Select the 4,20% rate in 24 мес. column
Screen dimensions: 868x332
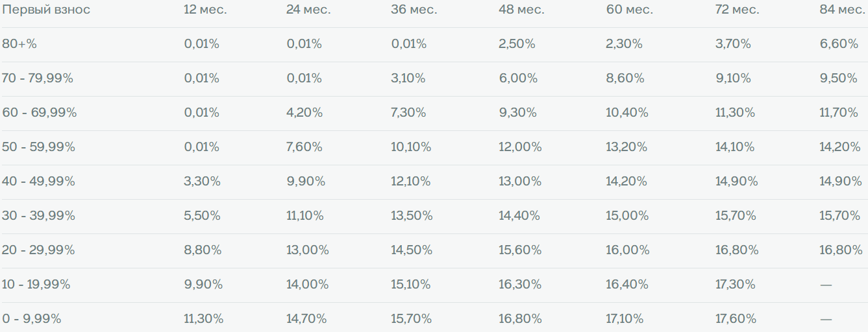[x=304, y=113]
